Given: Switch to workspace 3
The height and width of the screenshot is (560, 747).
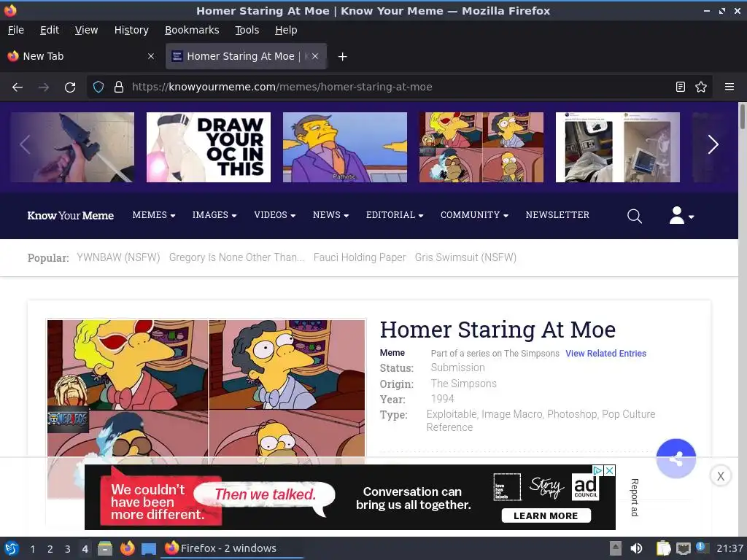Looking at the screenshot, I should pos(68,549).
